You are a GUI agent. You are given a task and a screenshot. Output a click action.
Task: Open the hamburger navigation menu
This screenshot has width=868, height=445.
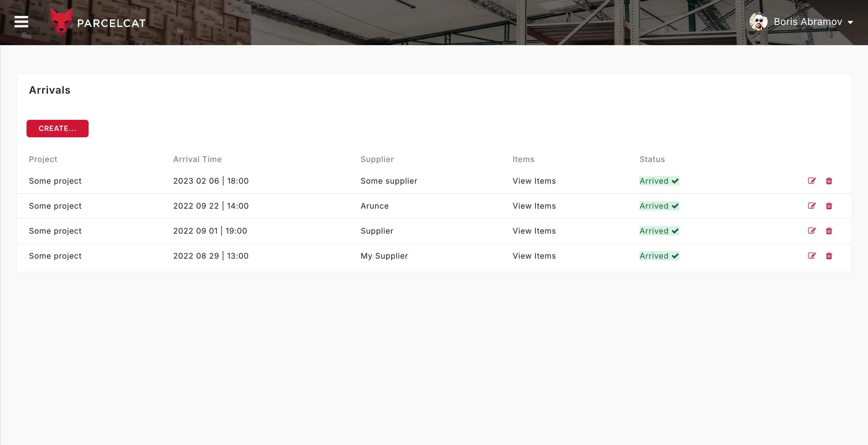(x=21, y=22)
